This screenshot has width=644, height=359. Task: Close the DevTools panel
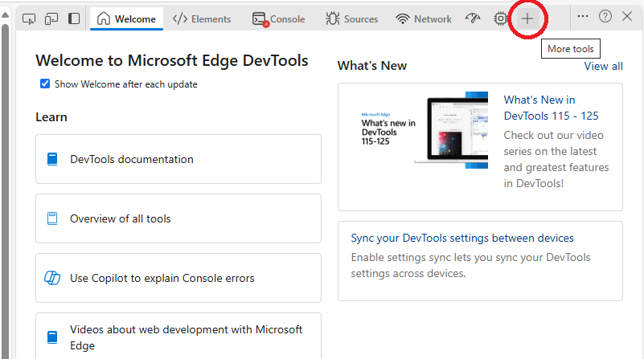[x=627, y=16]
